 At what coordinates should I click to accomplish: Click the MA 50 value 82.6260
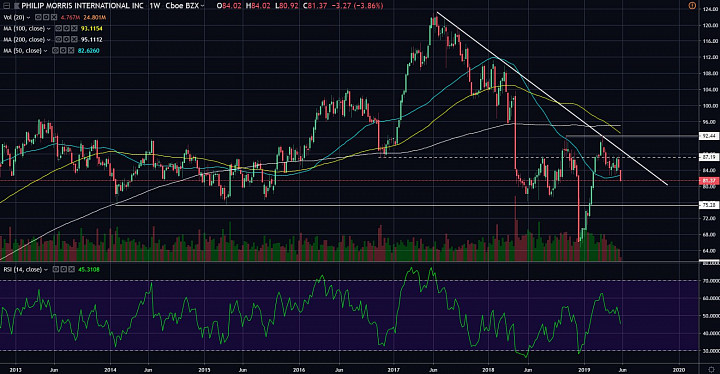click(89, 51)
